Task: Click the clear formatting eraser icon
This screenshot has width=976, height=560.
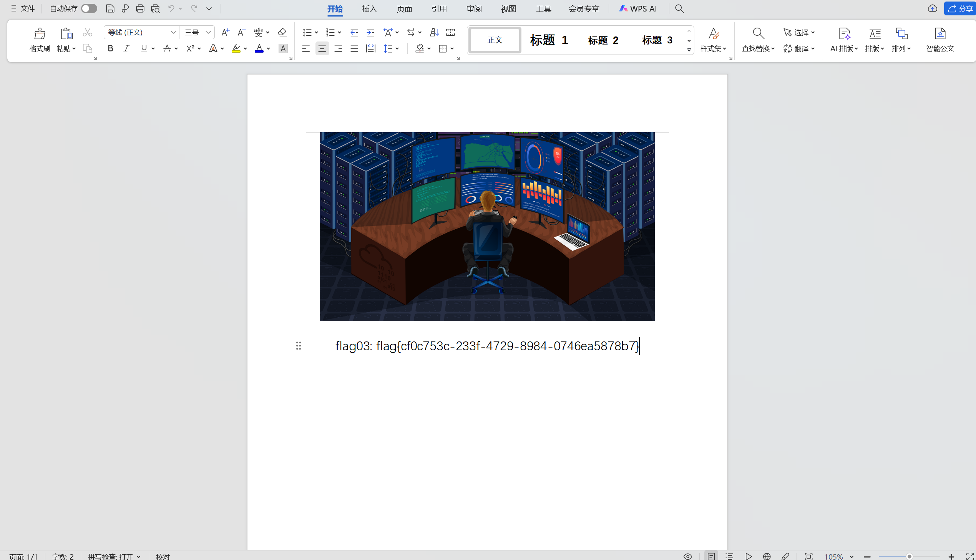Action: click(282, 32)
